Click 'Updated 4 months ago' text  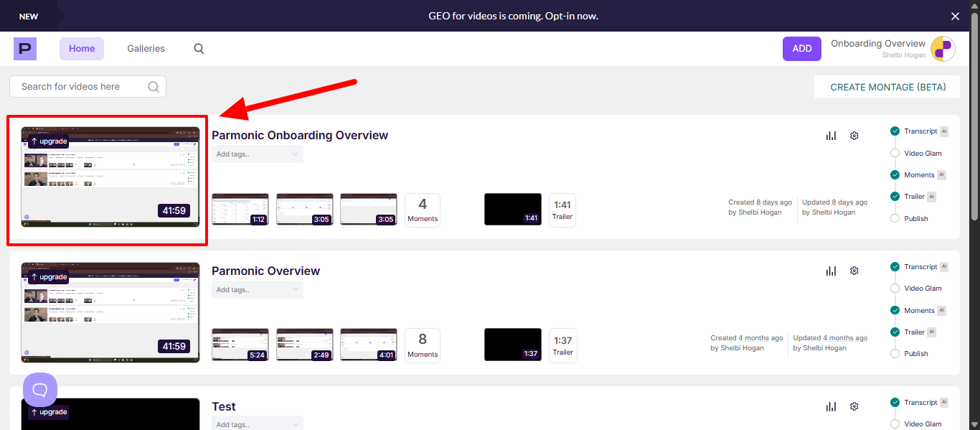[830, 338]
